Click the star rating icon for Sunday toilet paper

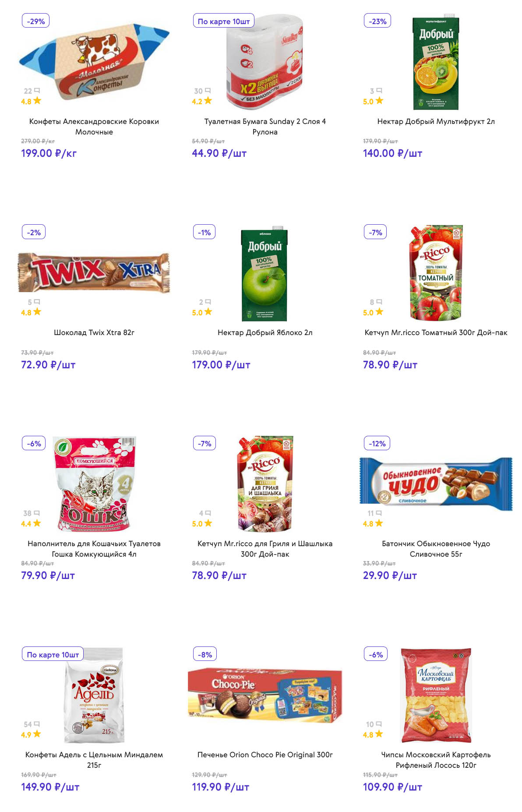pos(208,101)
